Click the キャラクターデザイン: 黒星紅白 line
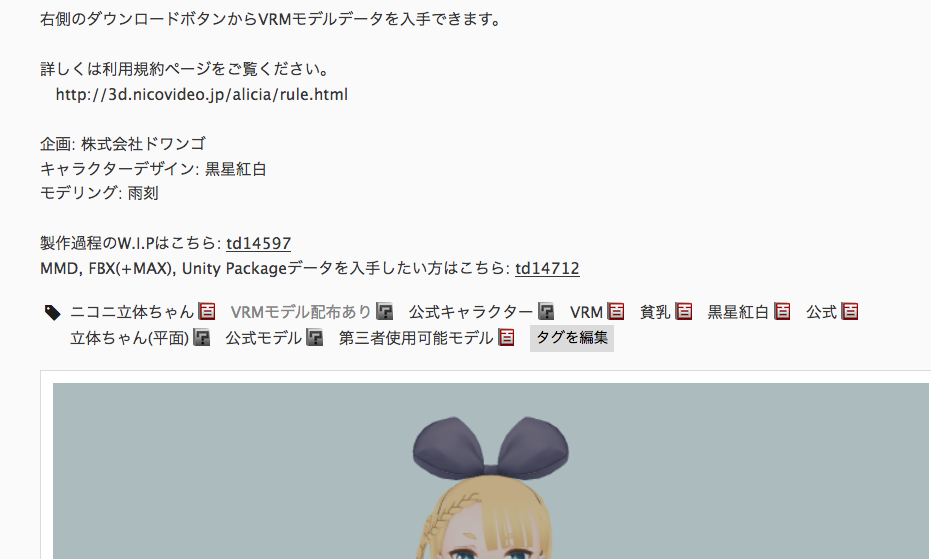Image resolution: width=931 pixels, height=559 pixels. pyautogui.click(x=153, y=169)
